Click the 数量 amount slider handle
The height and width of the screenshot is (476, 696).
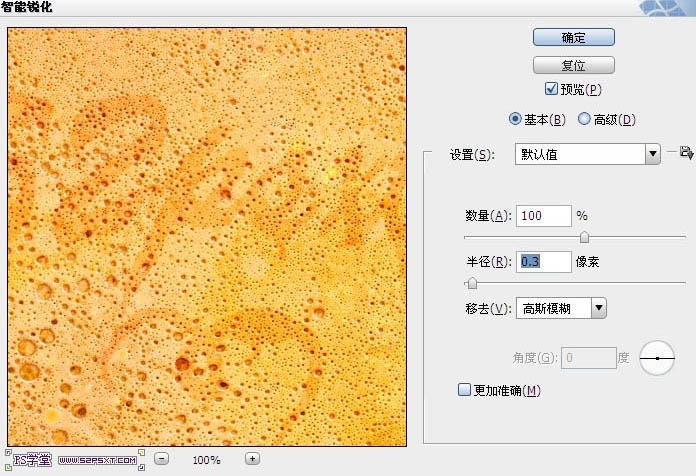pos(585,237)
